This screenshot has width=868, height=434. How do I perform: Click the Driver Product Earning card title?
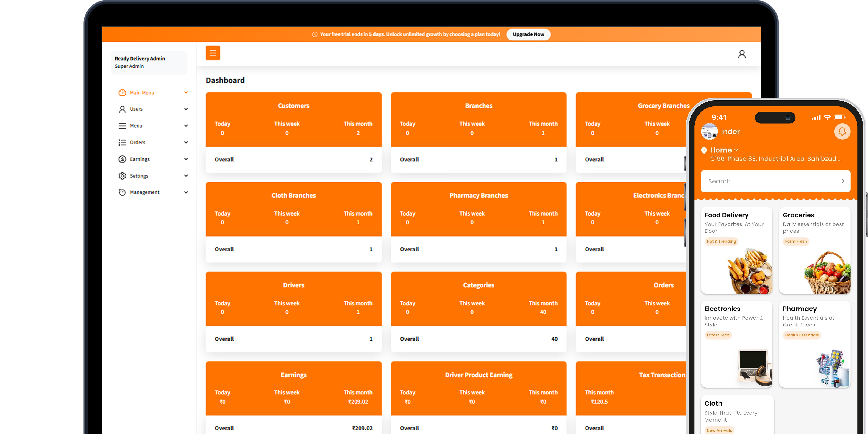[478, 375]
